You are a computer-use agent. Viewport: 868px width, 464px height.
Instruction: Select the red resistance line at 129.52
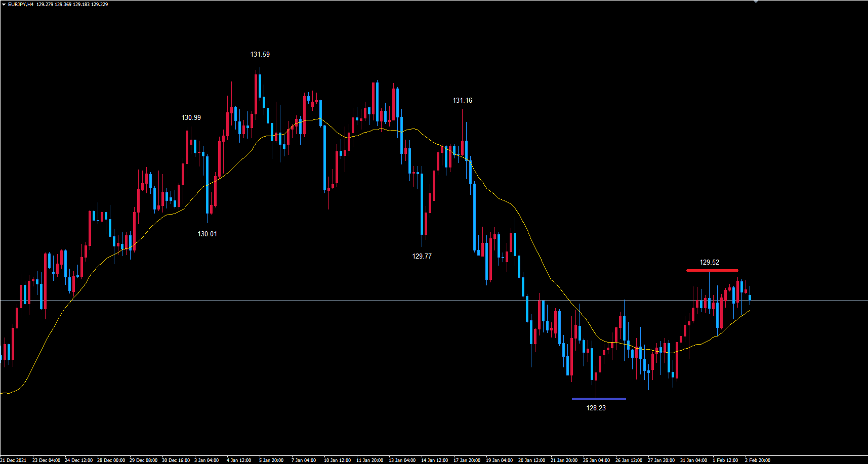click(x=712, y=270)
